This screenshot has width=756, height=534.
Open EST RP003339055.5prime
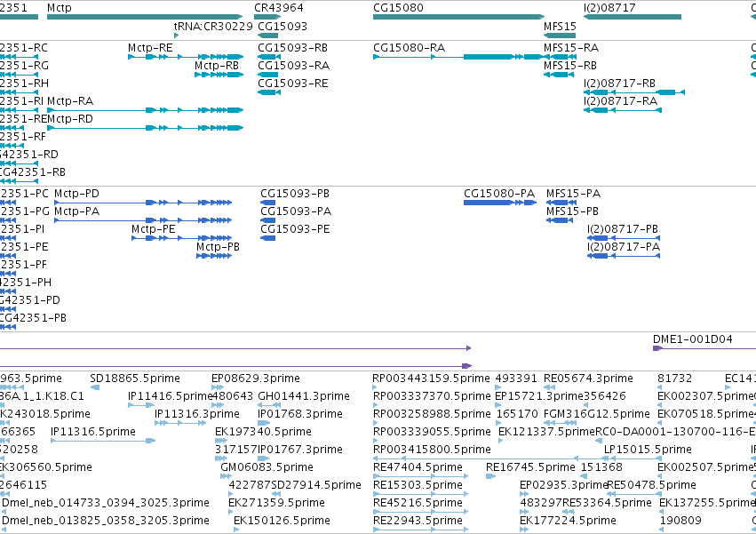[432, 432]
